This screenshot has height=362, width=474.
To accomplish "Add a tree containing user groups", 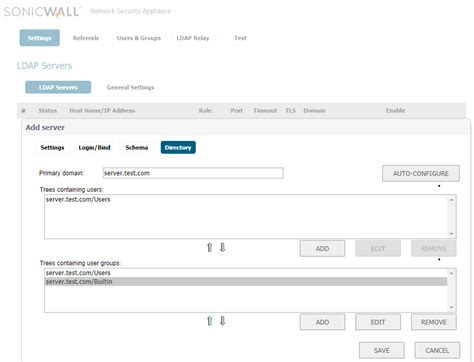I will pyautogui.click(x=322, y=322).
